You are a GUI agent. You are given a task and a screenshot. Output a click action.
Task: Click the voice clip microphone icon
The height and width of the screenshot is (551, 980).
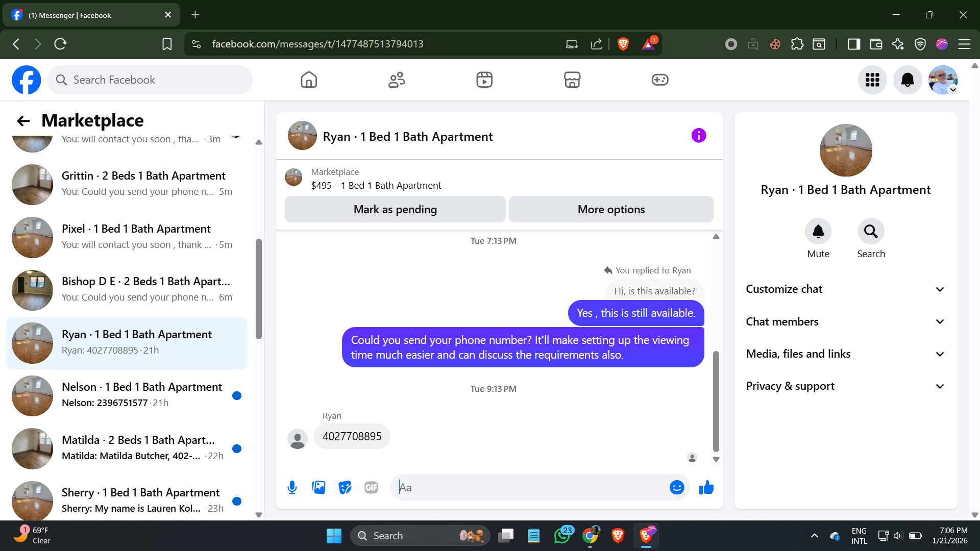pyautogui.click(x=292, y=488)
